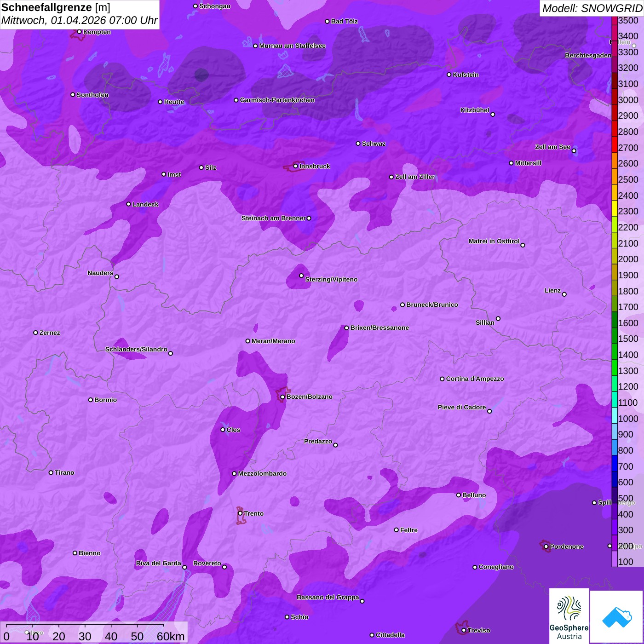Click the Matrei in Osttirol marker dot

pyautogui.click(x=523, y=245)
